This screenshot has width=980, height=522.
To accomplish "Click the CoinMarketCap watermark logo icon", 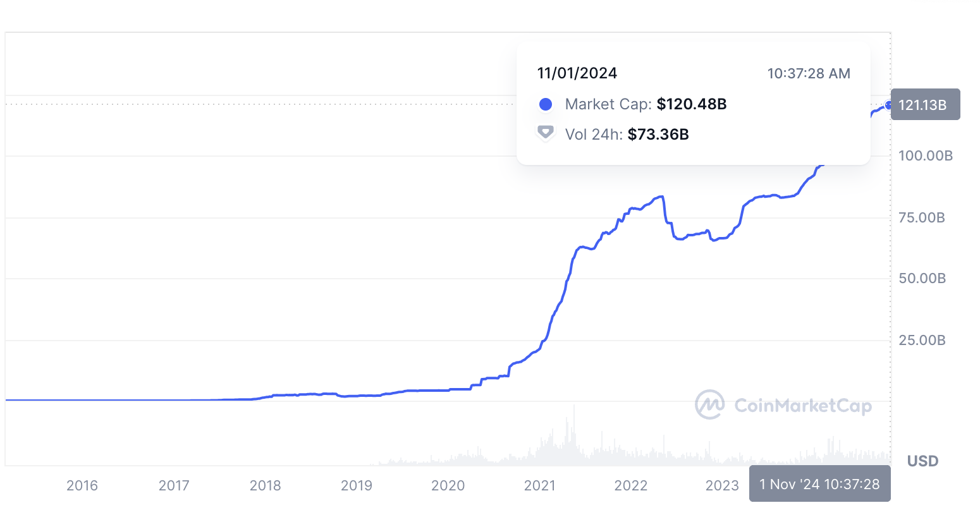I will tap(709, 404).
